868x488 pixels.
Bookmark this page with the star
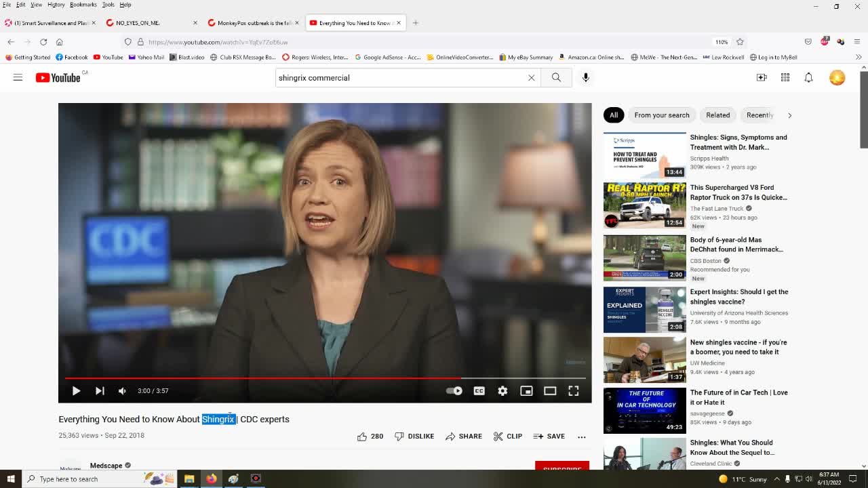[740, 42]
